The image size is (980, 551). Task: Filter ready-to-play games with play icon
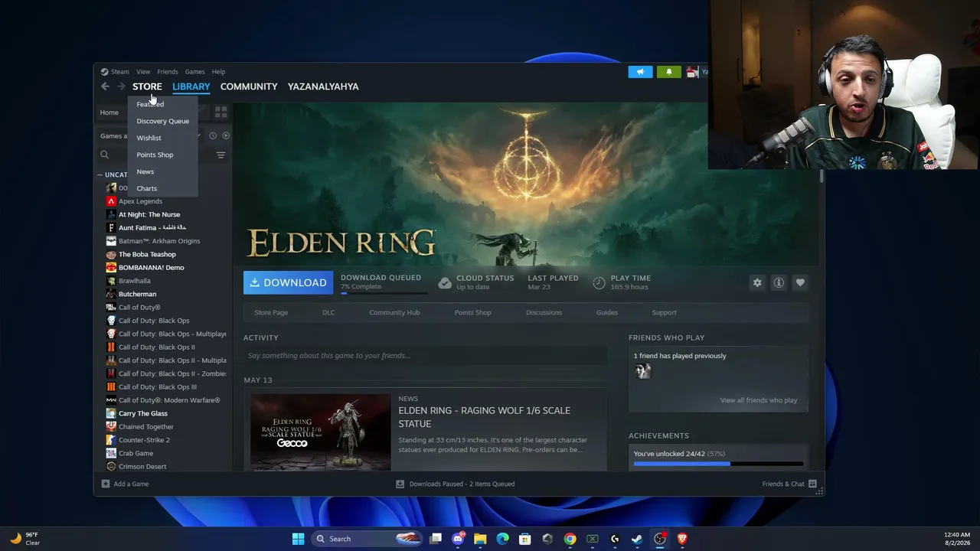226,135
